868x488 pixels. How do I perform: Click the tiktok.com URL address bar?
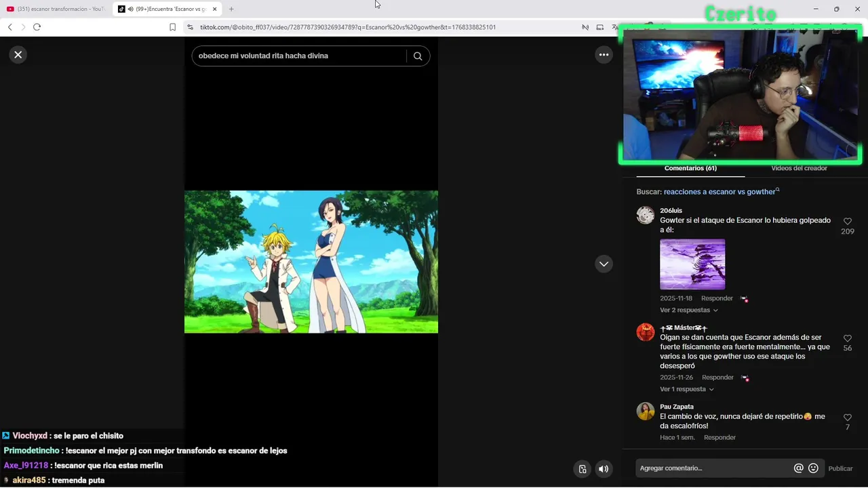coord(348,27)
